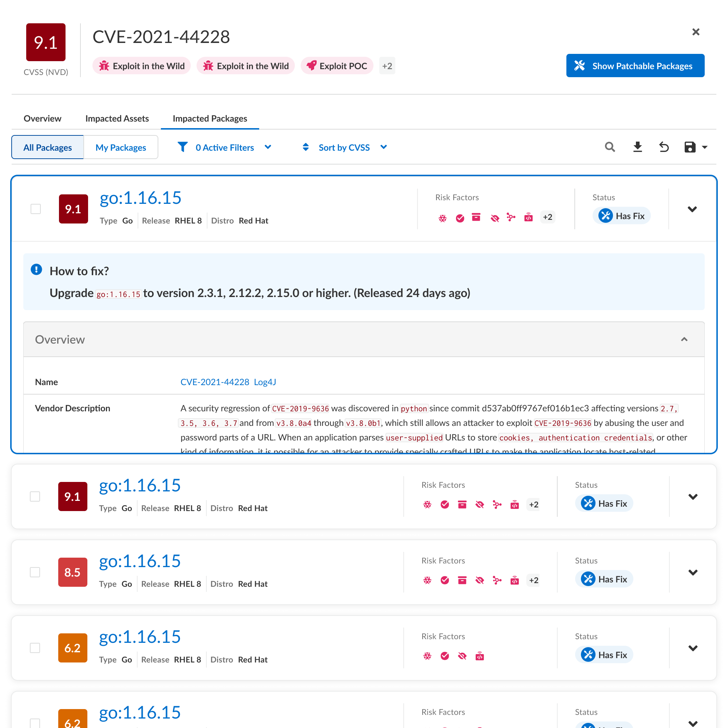Click the red 8.5 score badge
Viewport: 728px width, 728px height.
(72, 572)
